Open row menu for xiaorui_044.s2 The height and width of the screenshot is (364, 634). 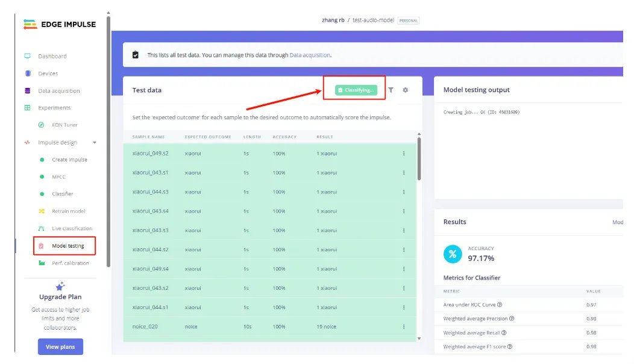(x=404, y=249)
